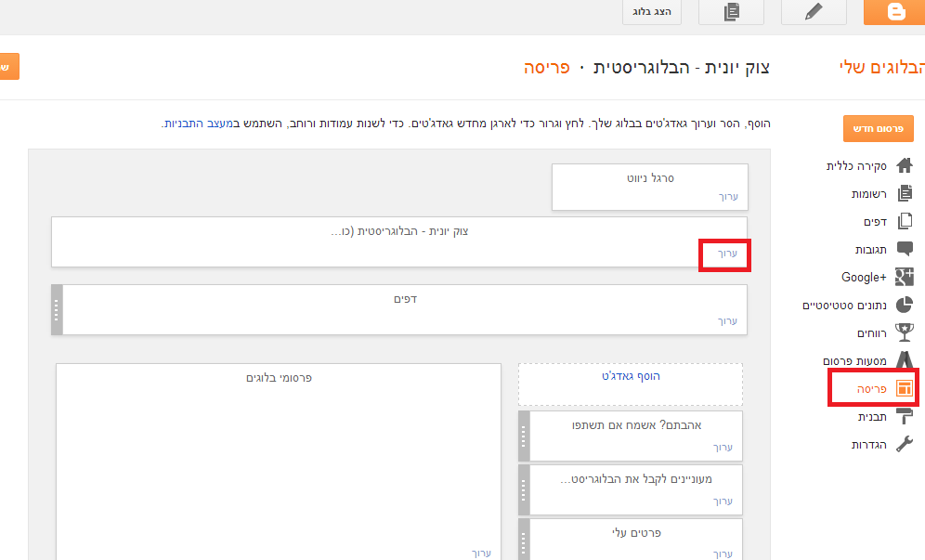
Task: Click the wrench icon for הגדרות
Action: coord(905,443)
